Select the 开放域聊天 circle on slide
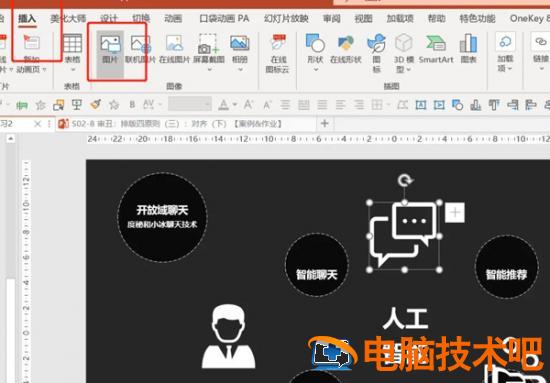Screen dimensions: 550x383 pos(162,217)
